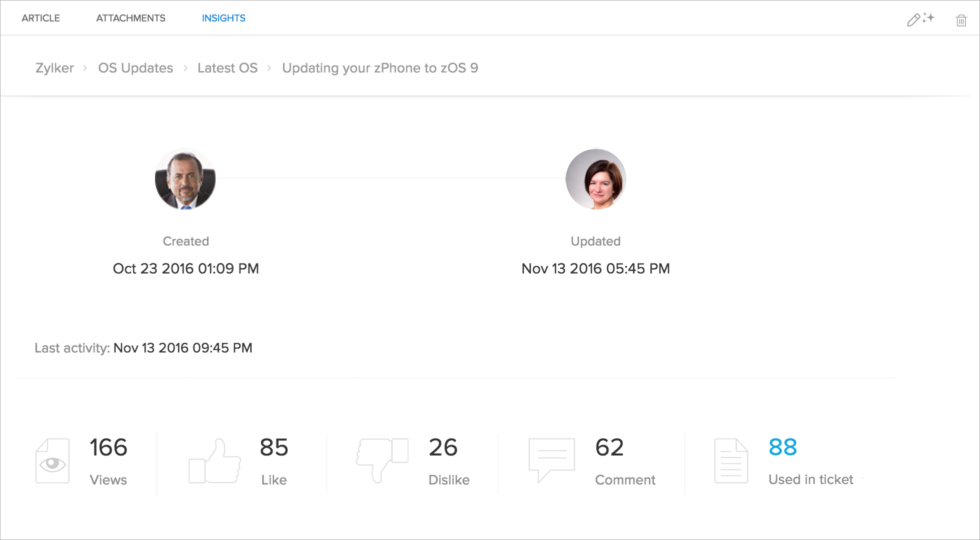
Task: Click the creator's profile photo
Action: click(185, 179)
